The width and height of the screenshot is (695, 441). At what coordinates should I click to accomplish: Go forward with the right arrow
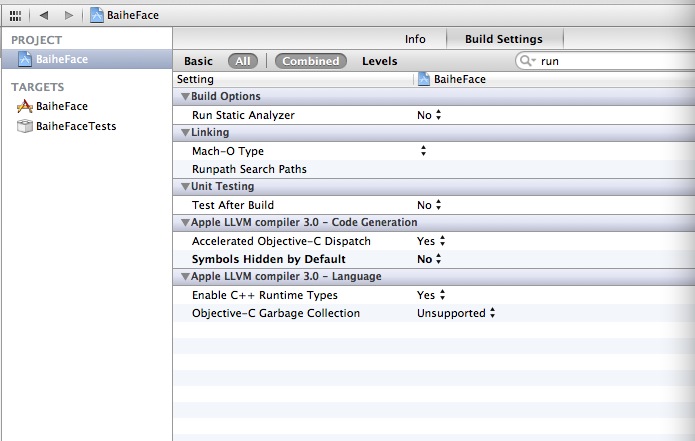pos(69,16)
